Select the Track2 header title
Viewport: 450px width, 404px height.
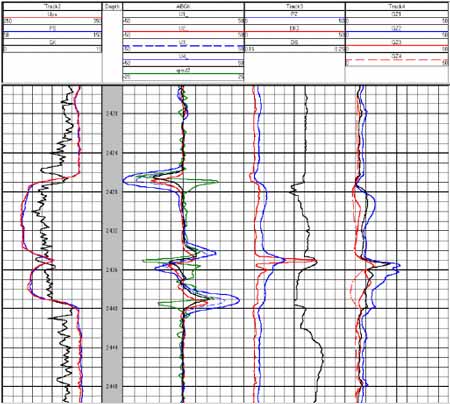tap(52, 6)
